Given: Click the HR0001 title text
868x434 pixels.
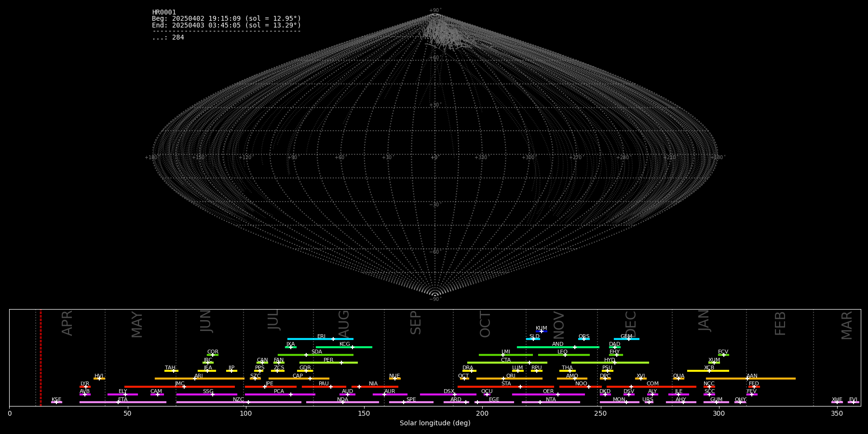Looking at the screenshot, I should click(164, 13).
